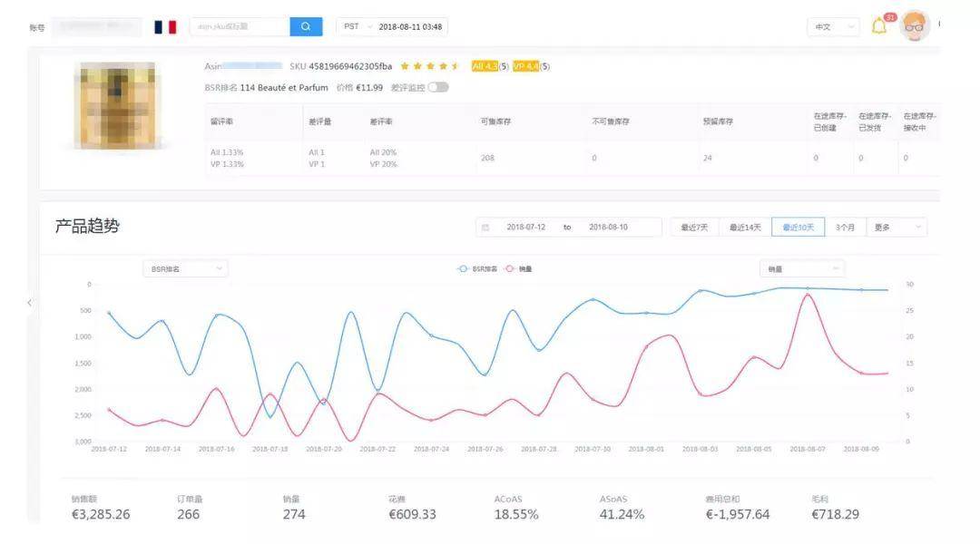The width and height of the screenshot is (980, 544).
Task: Click the end date 2018-08-10 field
Action: click(x=608, y=228)
